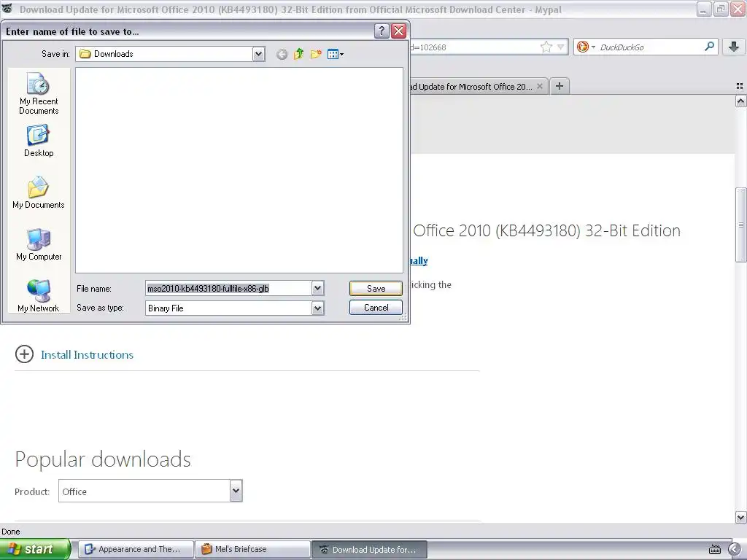Image resolution: width=747 pixels, height=560 pixels.
Task: Click the Binary File type field
Action: (228, 308)
